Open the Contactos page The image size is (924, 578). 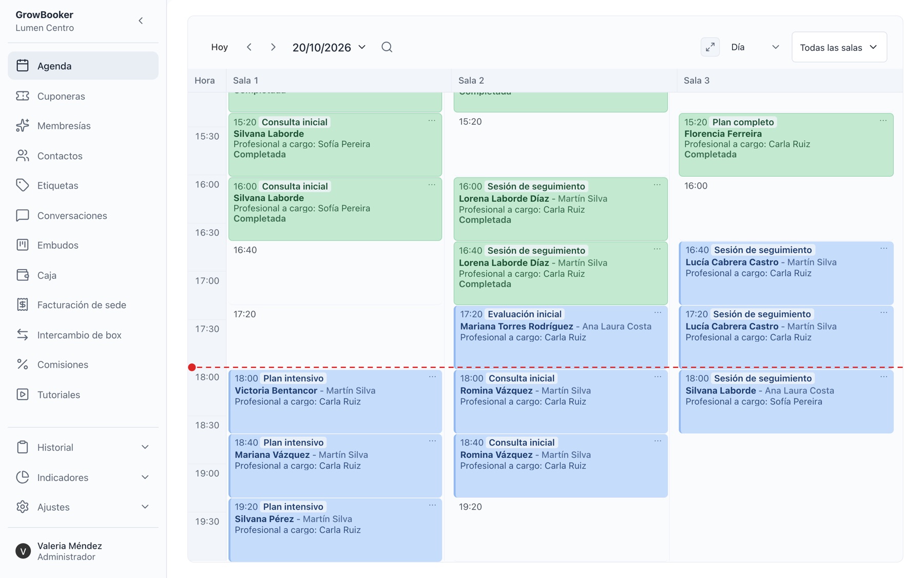coord(83,156)
